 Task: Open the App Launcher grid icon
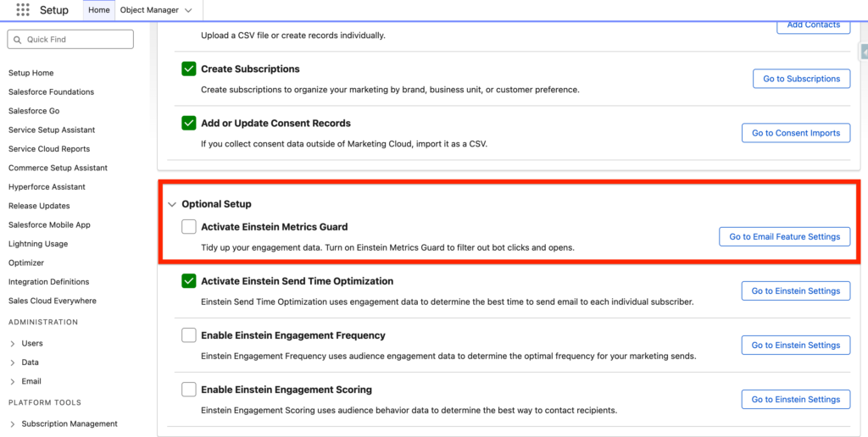(22, 10)
